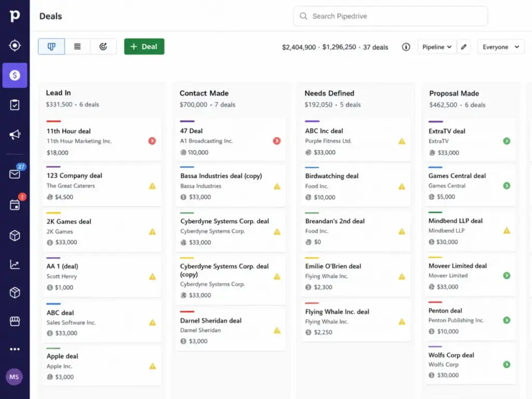The width and height of the screenshot is (532, 399).
Task: Open the Marketplace storefront icon
Action: tap(15, 321)
